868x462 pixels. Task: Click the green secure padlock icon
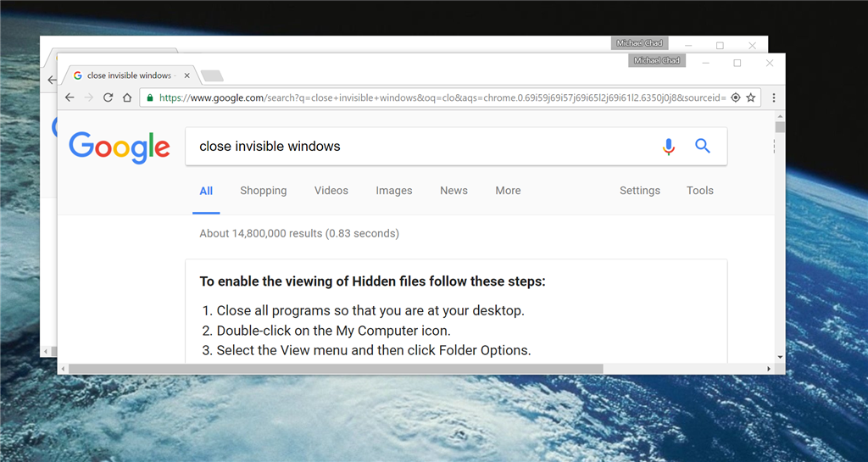click(x=149, y=97)
